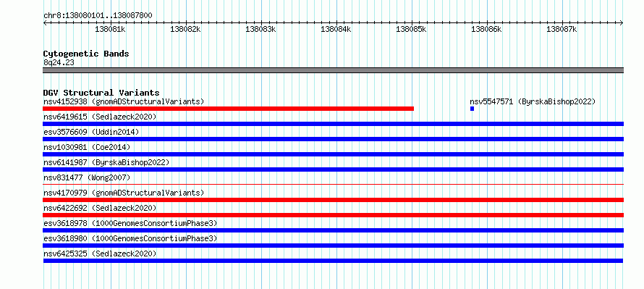The image size is (644, 289).
Task: Open esv3576609 (Uddin2014) label
Action: (x=91, y=132)
